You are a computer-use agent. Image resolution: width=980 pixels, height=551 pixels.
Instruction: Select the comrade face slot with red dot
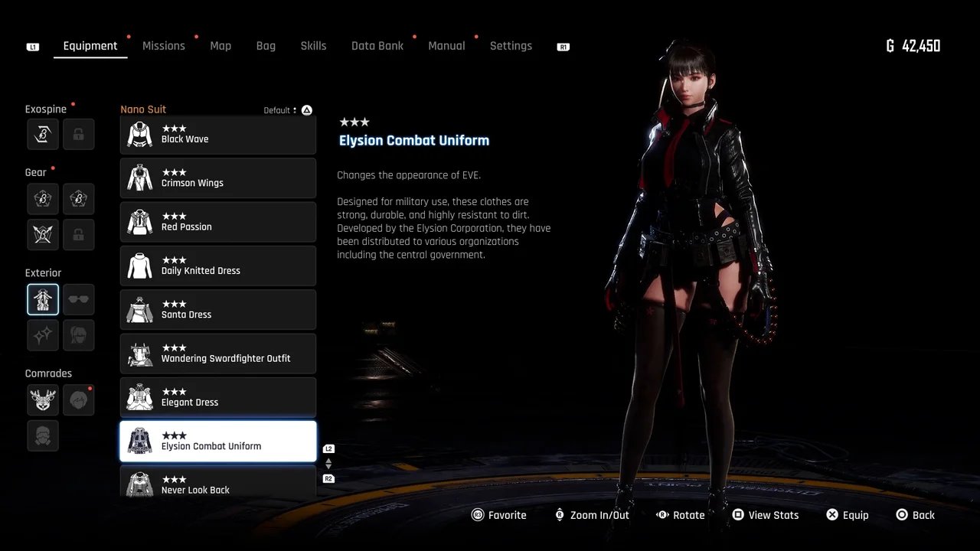pyautogui.click(x=78, y=399)
